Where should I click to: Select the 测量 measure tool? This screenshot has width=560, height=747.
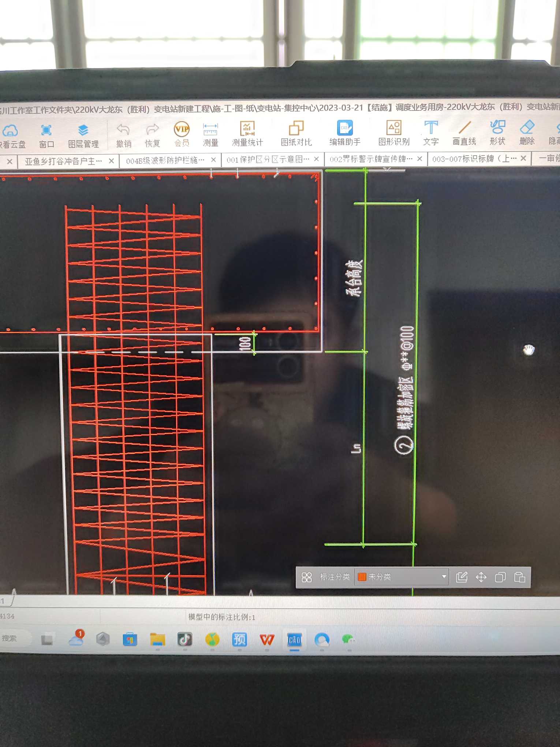pyautogui.click(x=210, y=135)
